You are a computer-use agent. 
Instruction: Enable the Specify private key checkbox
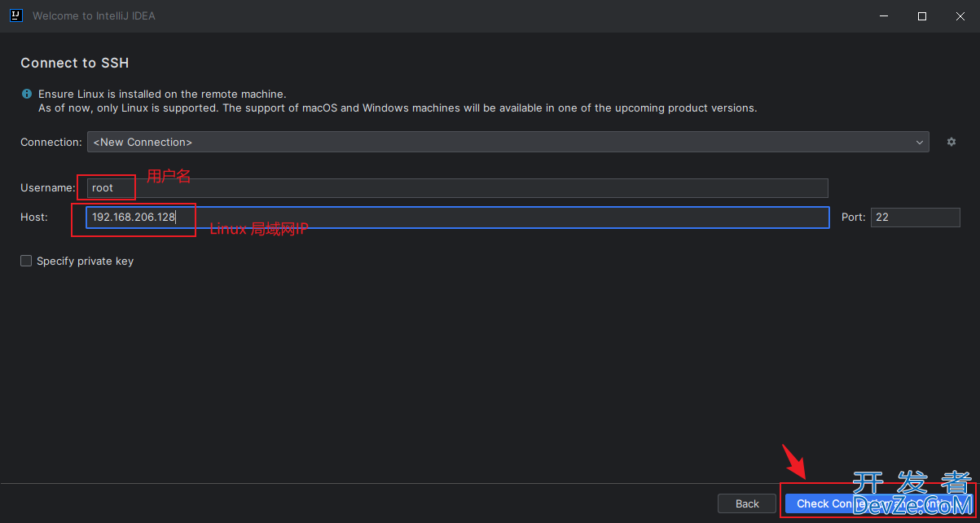pyautogui.click(x=26, y=261)
